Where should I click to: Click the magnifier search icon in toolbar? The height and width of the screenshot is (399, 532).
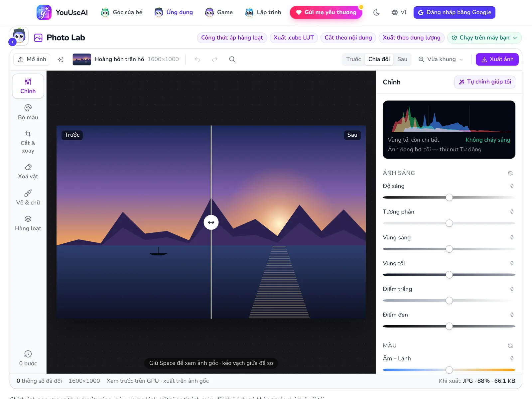tap(232, 60)
